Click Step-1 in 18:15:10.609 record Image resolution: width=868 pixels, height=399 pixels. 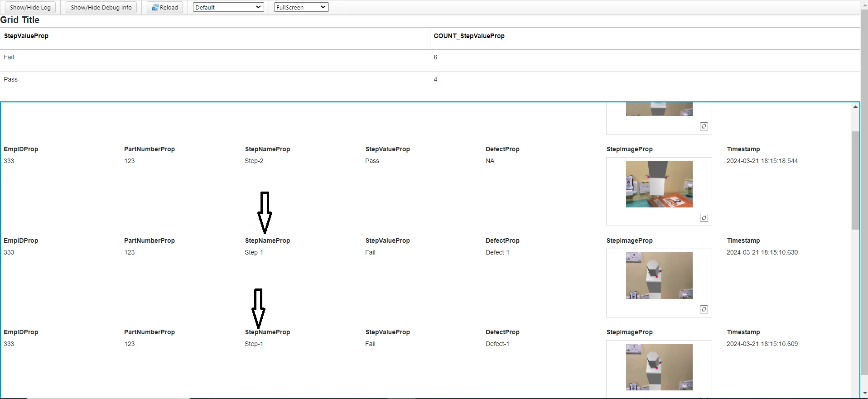click(254, 344)
